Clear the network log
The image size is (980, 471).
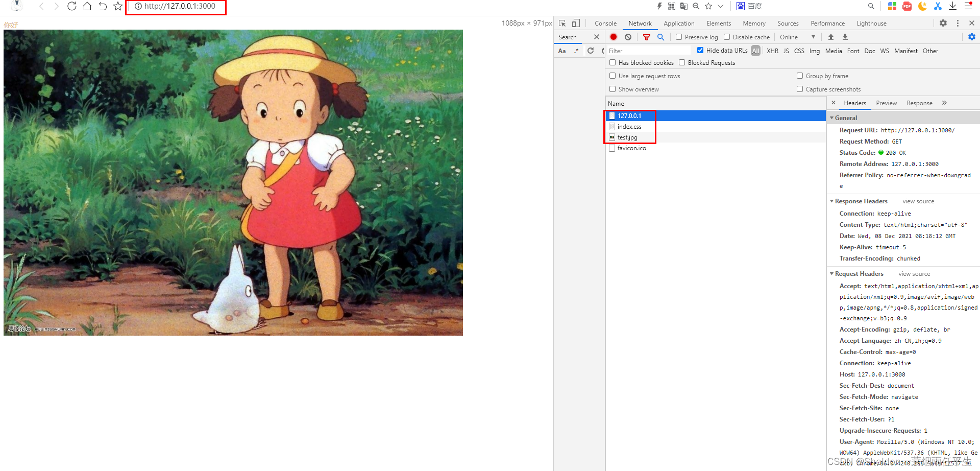[x=628, y=37]
